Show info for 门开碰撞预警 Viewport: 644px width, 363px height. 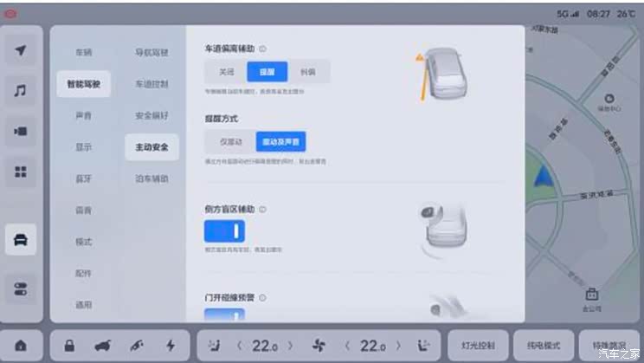[263, 297]
